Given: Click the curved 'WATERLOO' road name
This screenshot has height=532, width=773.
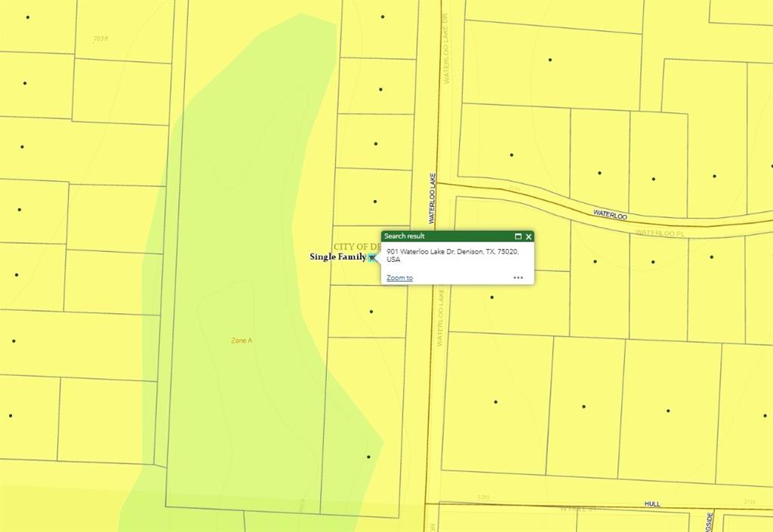Looking at the screenshot, I should (x=610, y=214).
